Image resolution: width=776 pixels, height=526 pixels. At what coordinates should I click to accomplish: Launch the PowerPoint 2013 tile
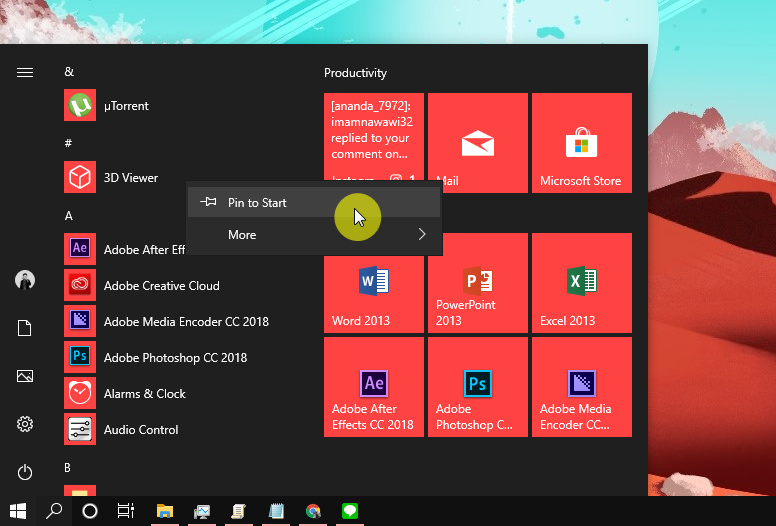click(x=478, y=283)
